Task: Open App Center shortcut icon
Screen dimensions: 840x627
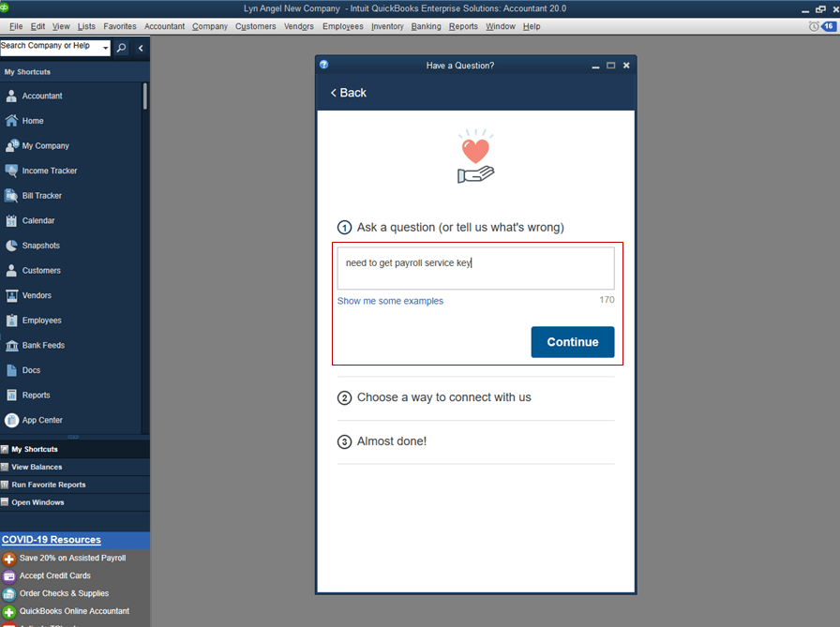Action: click(11, 420)
